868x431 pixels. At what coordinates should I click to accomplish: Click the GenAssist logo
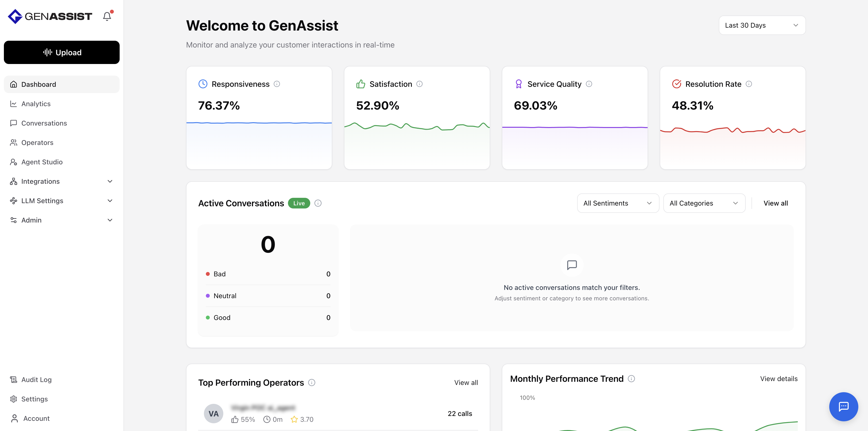pyautogui.click(x=50, y=16)
